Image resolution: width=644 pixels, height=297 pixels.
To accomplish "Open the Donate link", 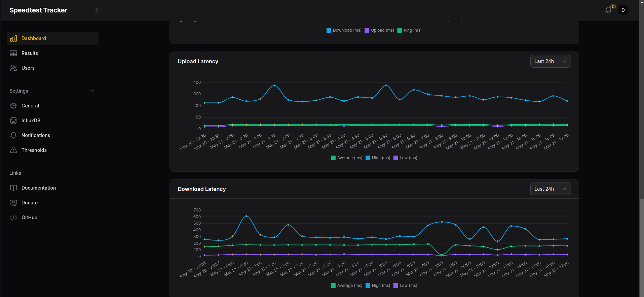I will coord(52,203).
